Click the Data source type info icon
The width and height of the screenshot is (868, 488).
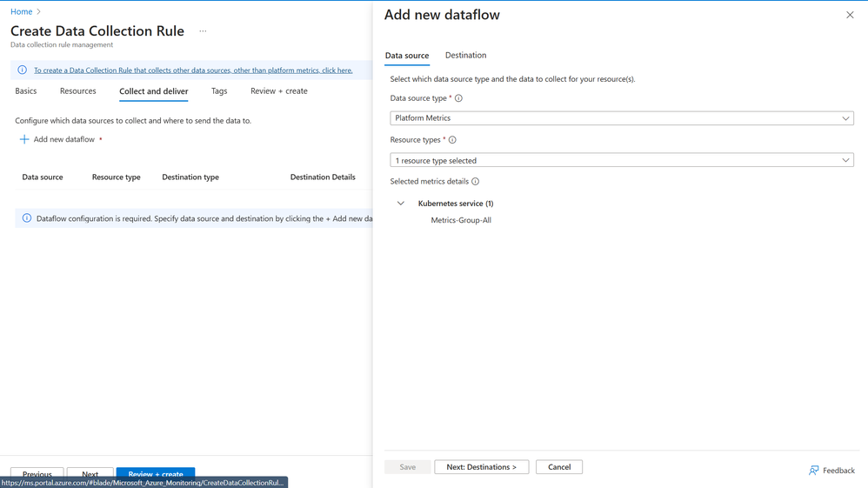click(x=458, y=98)
